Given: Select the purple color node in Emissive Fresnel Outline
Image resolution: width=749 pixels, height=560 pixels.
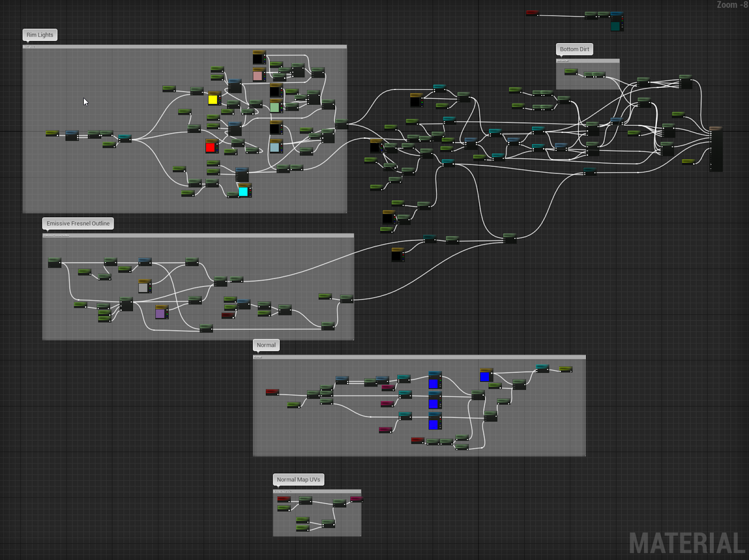Looking at the screenshot, I should click(x=161, y=313).
